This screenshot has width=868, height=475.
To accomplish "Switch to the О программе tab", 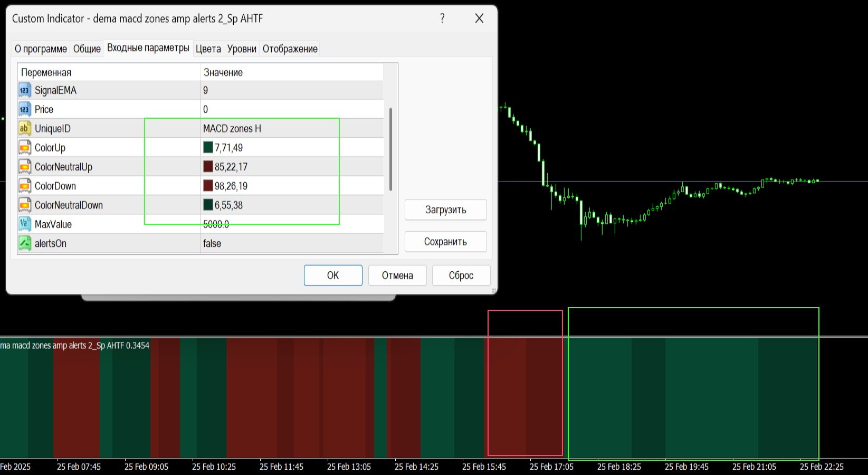I will pos(41,49).
